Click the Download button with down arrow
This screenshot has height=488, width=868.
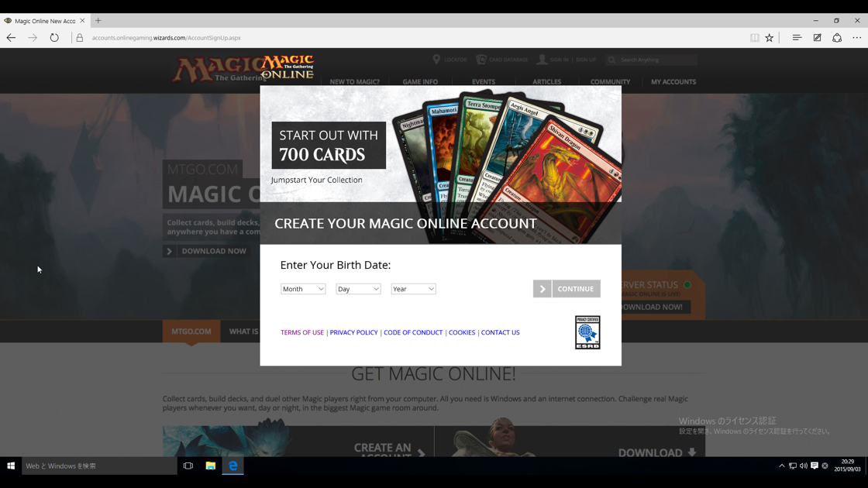click(x=656, y=452)
